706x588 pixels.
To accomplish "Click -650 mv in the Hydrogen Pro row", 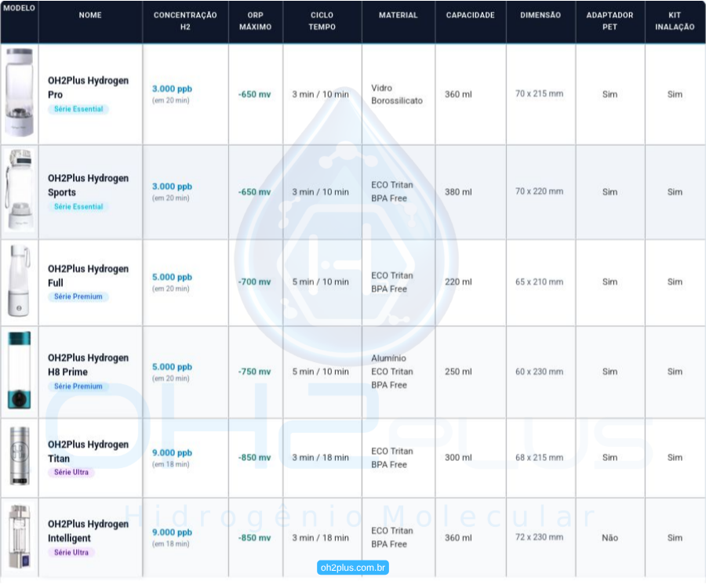I will coord(254,94).
